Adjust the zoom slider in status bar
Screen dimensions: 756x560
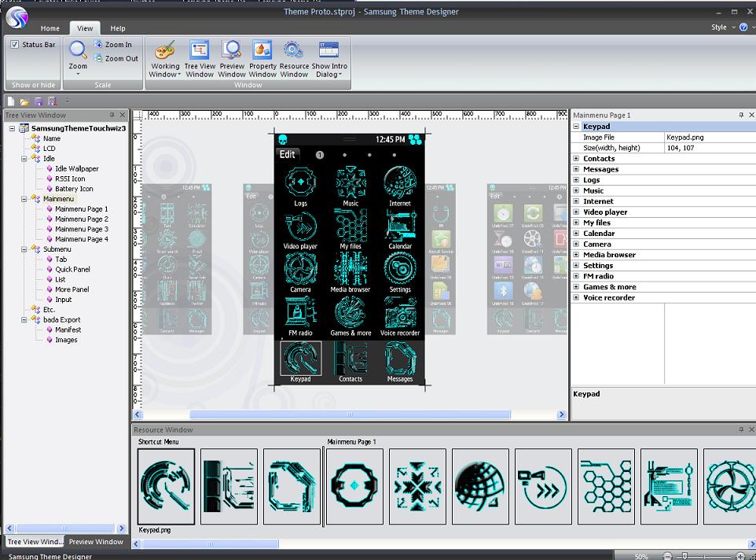(x=684, y=556)
